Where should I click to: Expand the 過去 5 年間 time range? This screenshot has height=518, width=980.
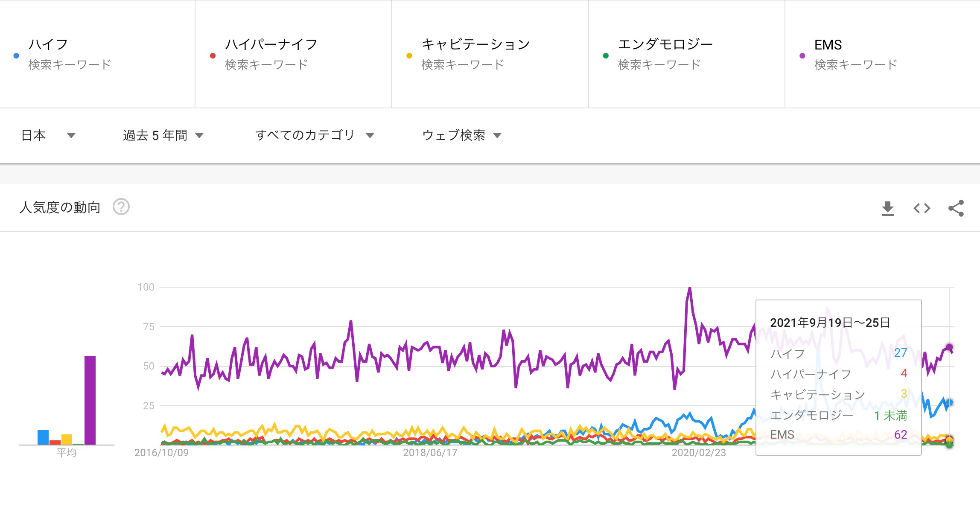pyautogui.click(x=163, y=135)
